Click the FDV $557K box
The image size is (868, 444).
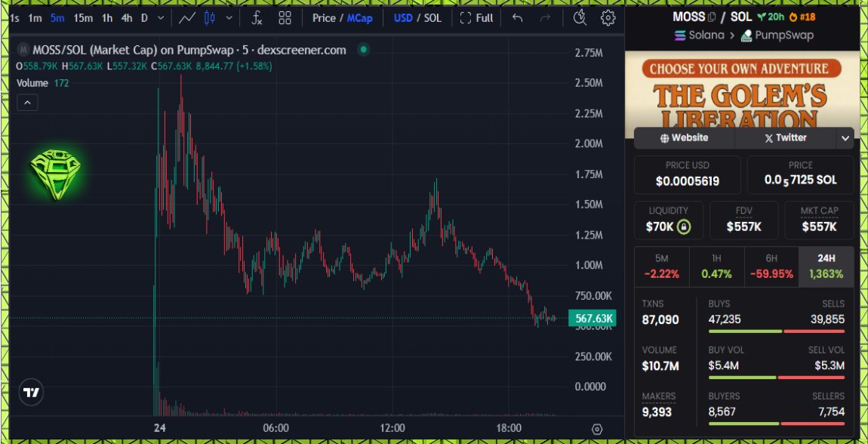(x=744, y=220)
